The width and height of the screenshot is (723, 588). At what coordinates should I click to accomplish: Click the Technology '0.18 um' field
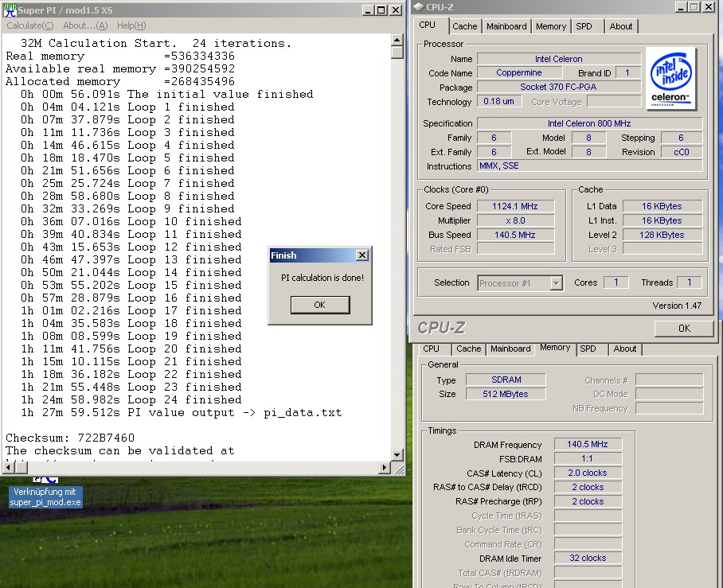pyautogui.click(x=499, y=101)
